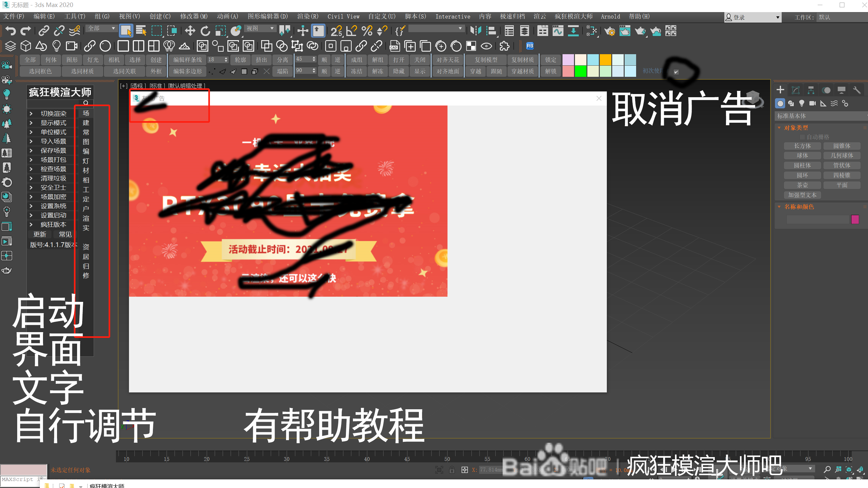This screenshot has height=488, width=868.
Task: Click the object name input field
Action: tap(818, 220)
